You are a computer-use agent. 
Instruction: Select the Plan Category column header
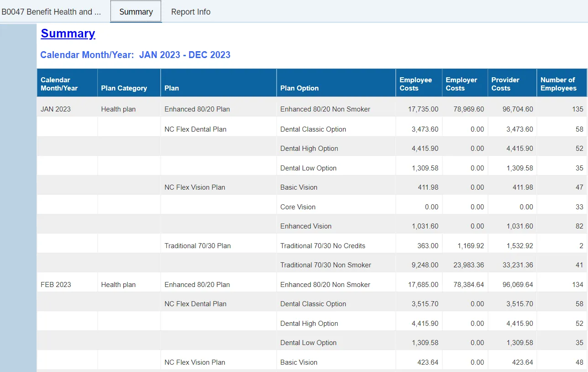[x=124, y=88]
